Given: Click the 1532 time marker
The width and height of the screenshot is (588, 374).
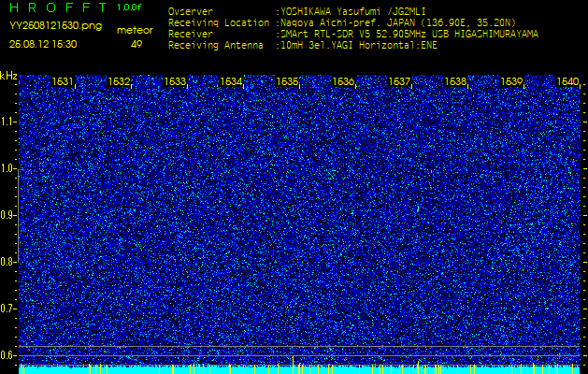Looking at the screenshot, I should 119,81.
